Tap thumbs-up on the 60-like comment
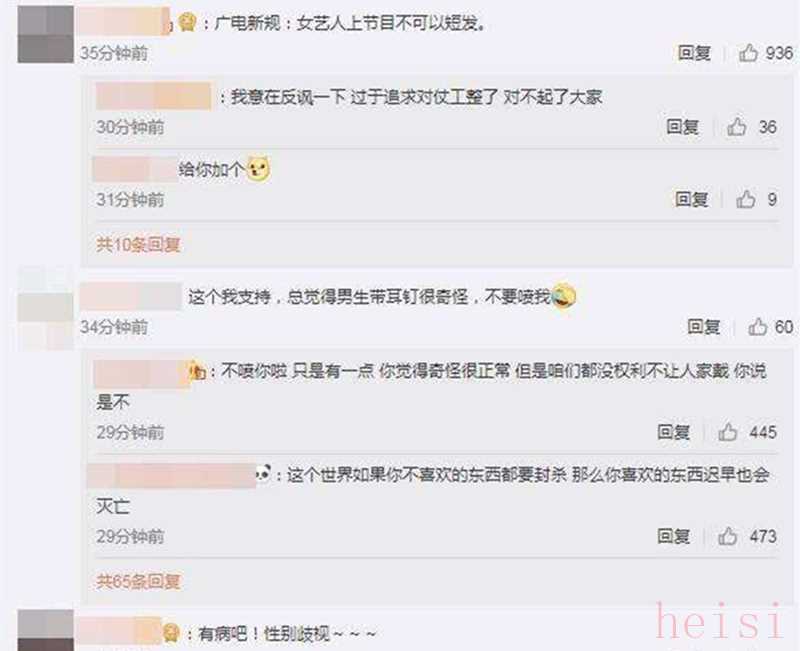 click(758, 327)
